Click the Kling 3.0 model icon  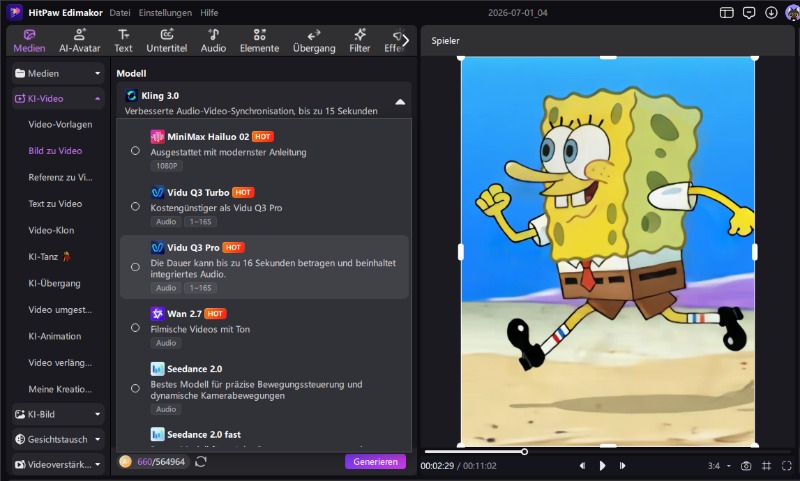pyautogui.click(x=132, y=95)
